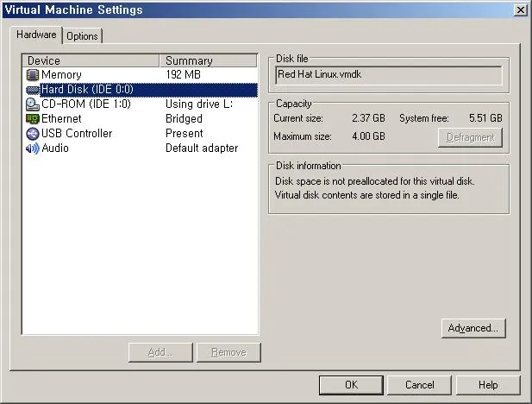Open Help for virtual machine settings
This screenshot has height=404, width=532.
488,385
